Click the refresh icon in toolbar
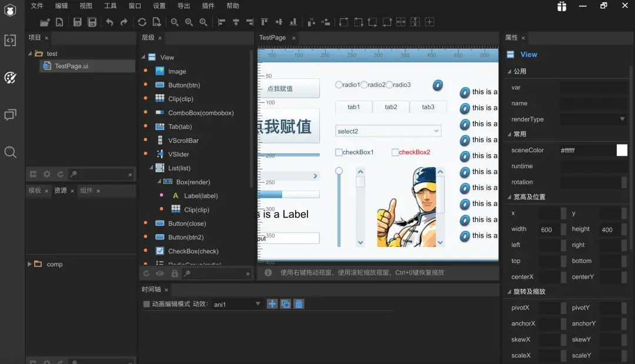The width and height of the screenshot is (635, 364). tap(142, 22)
